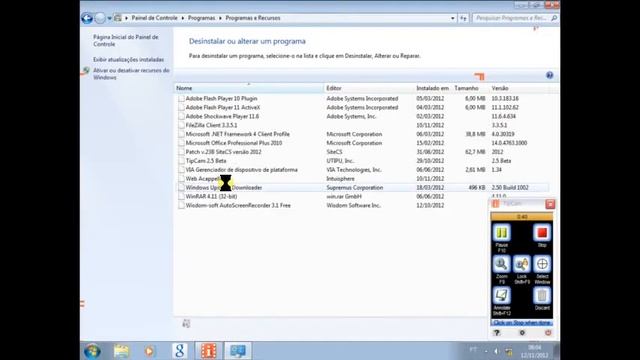Close the TipCam panel
The width and height of the screenshot is (640, 360).
click(550, 204)
